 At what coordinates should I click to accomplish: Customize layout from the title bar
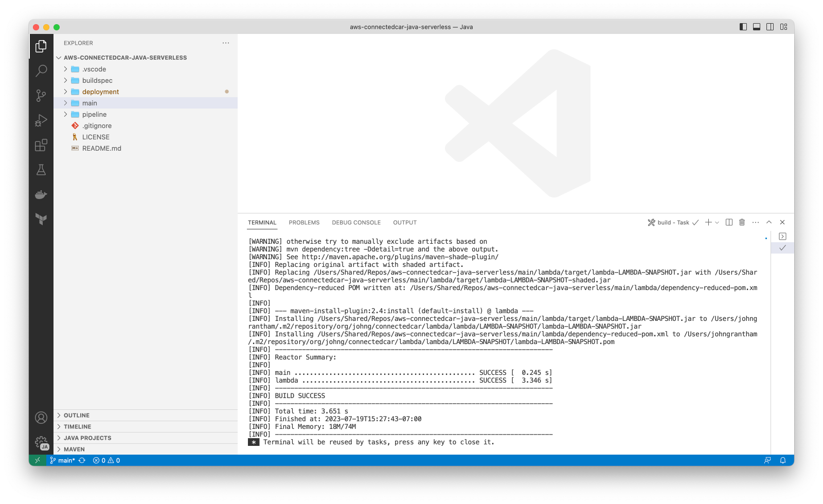[x=783, y=27]
